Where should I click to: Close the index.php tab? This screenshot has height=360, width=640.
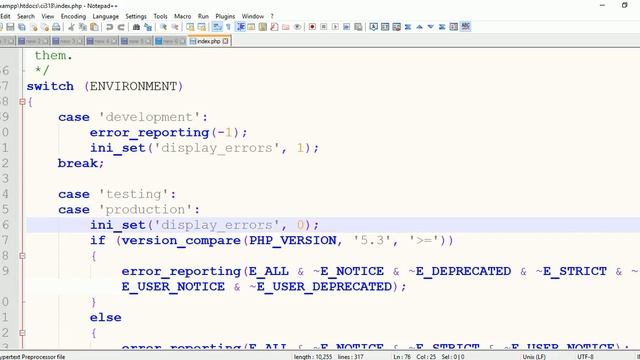tap(226, 41)
